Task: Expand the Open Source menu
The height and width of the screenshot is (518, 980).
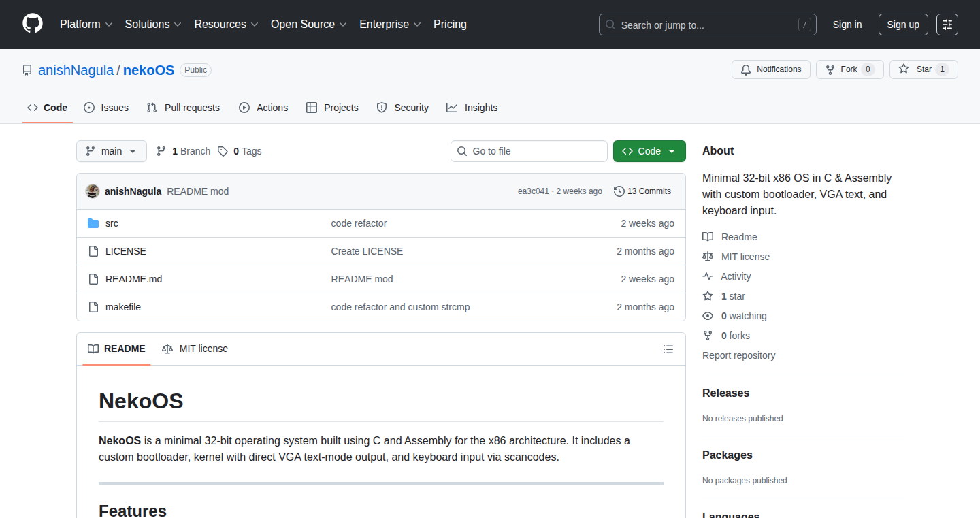Action: (309, 25)
